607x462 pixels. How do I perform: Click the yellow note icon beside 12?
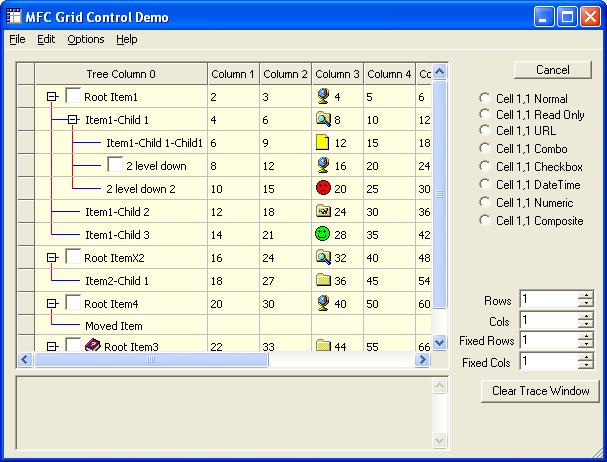tap(322, 143)
